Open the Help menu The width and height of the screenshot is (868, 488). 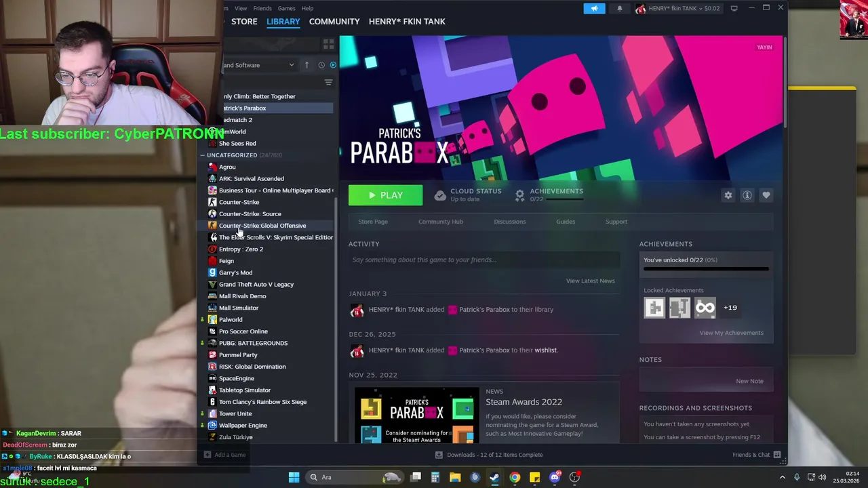307,8
